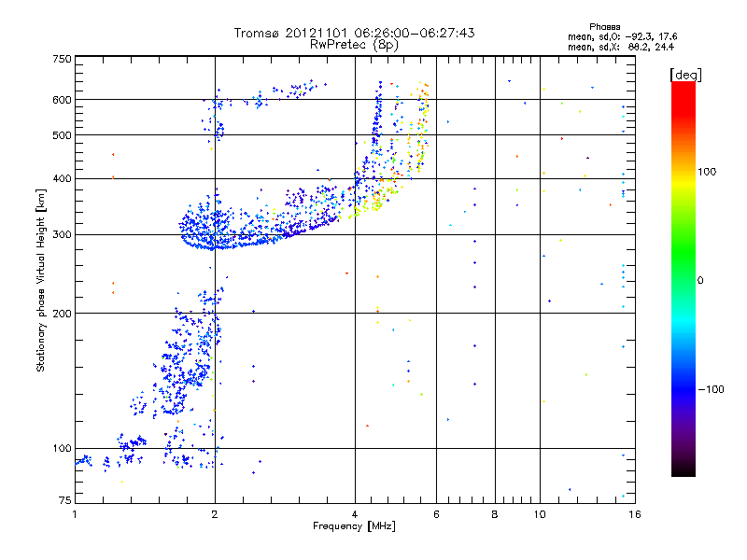Click the height axis tick label "600"
The height and width of the screenshot is (560, 747).
pos(62,100)
